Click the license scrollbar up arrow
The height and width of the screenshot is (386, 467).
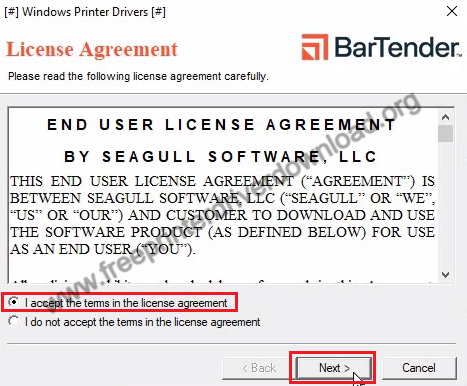(x=445, y=117)
